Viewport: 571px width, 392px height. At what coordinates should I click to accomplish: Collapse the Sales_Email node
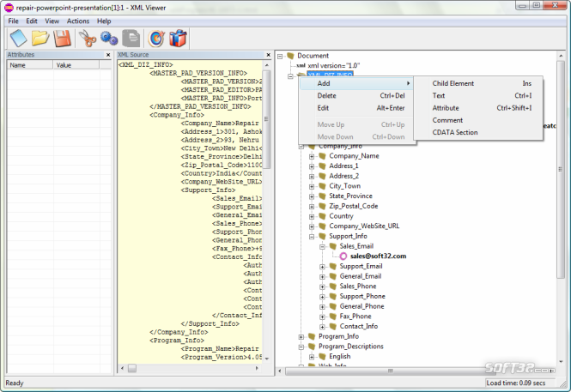(x=322, y=247)
